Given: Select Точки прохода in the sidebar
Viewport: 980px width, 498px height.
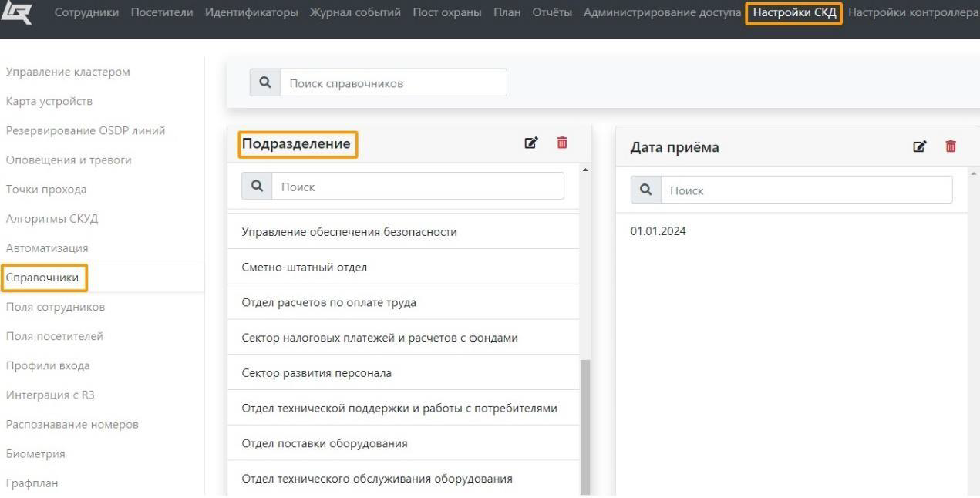Looking at the screenshot, I should coord(46,190).
